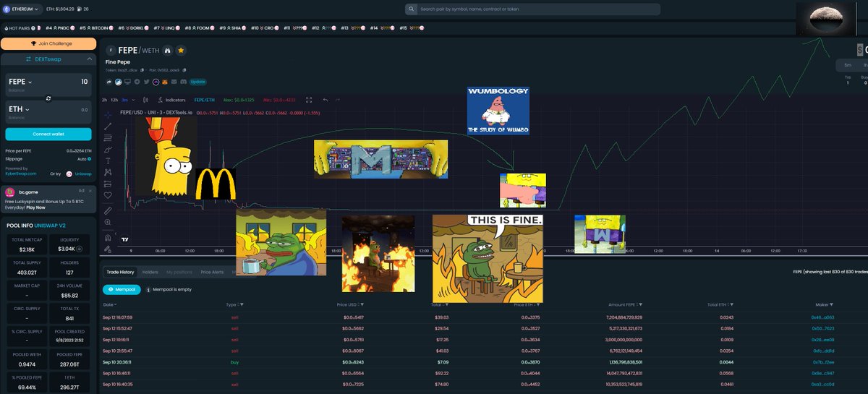Open the Twitter link icon
Viewport: 868px width, 394px height.
click(147, 82)
